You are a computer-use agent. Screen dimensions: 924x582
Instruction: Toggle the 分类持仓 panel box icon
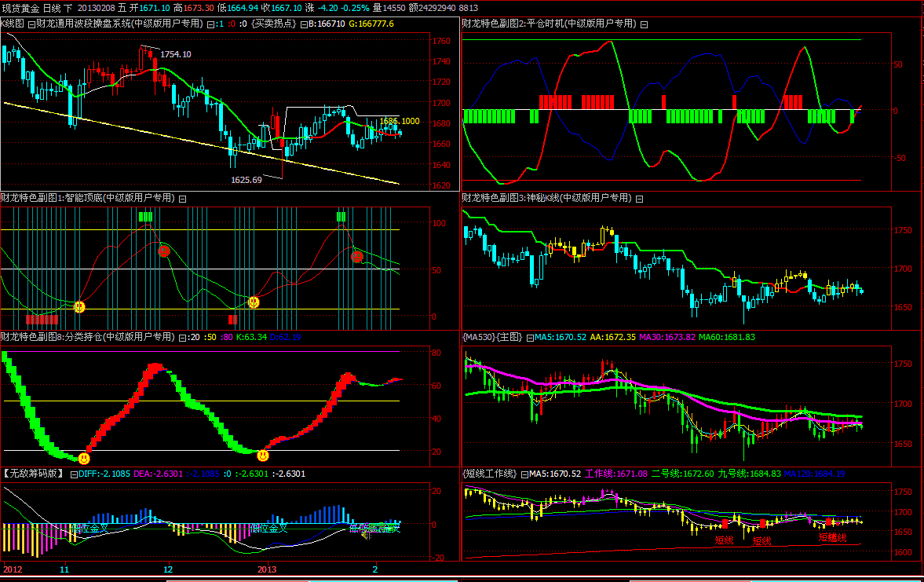click(182, 337)
